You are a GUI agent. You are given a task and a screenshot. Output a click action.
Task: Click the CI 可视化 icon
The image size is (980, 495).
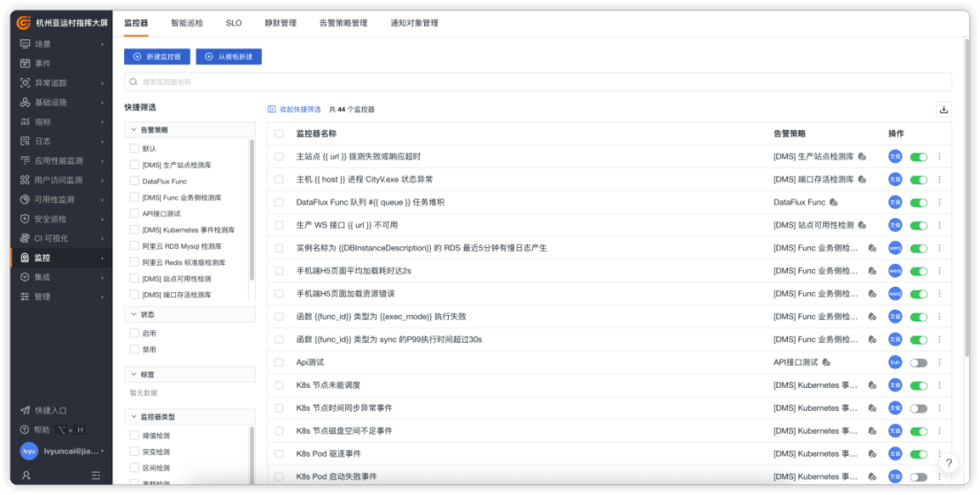[x=25, y=238]
